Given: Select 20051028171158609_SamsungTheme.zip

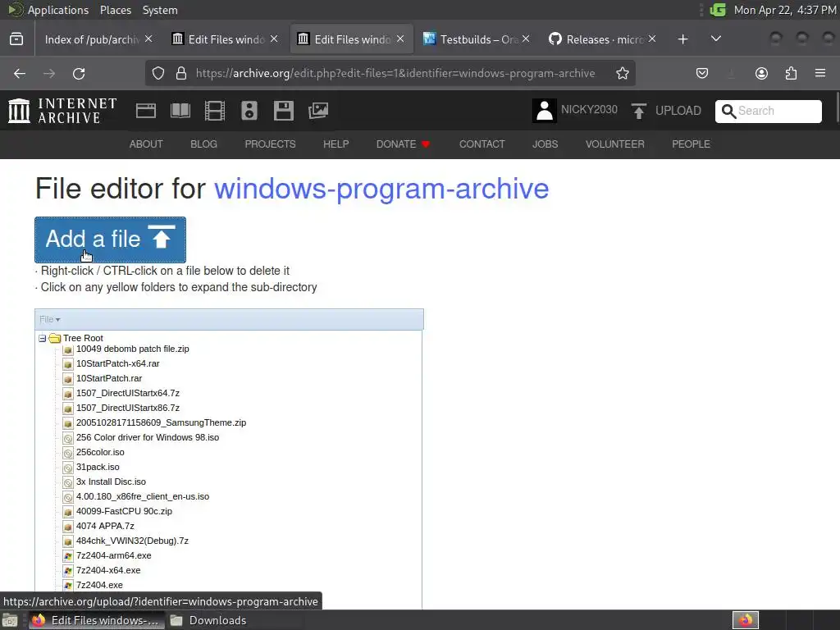Looking at the screenshot, I should point(162,422).
